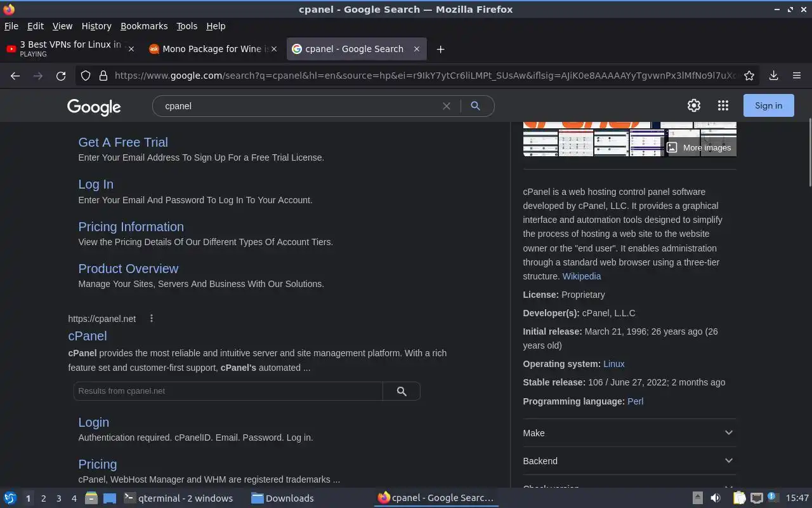Open the Linux operating system link
The height and width of the screenshot is (508, 812).
pyautogui.click(x=614, y=364)
